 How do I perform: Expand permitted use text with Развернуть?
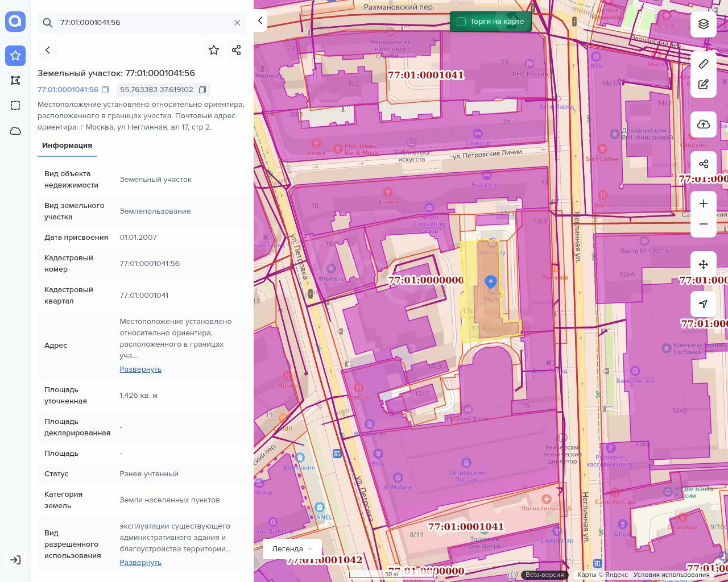click(x=140, y=562)
